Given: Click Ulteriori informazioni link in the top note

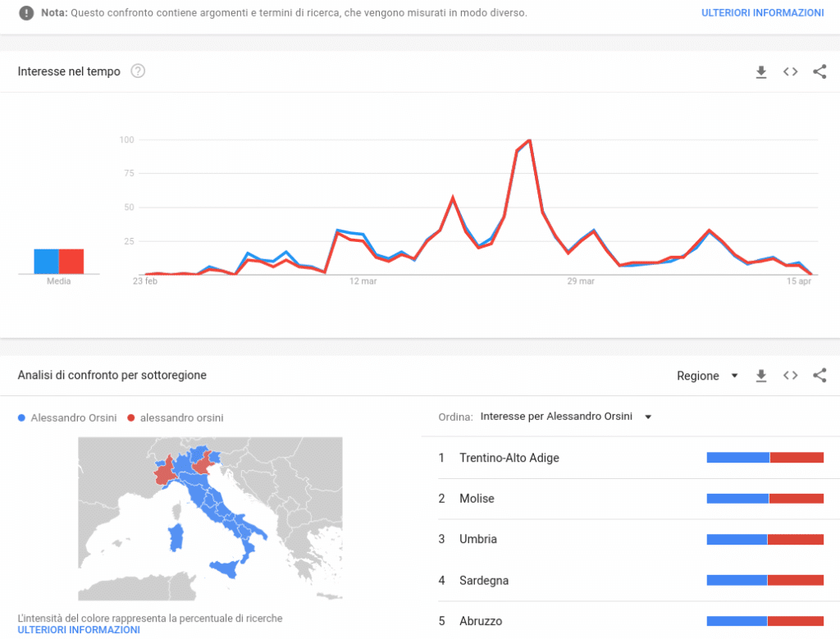Looking at the screenshot, I should click(x=762, y=13).
